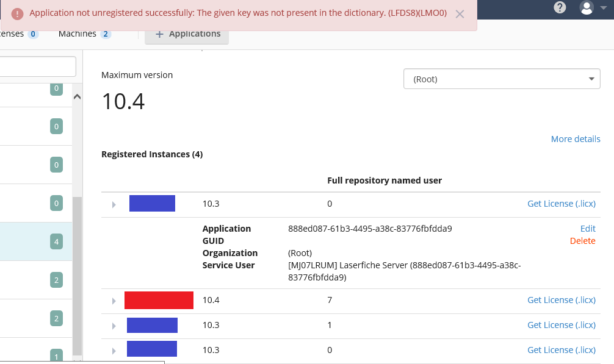Screen dimensions: 614x364
Task: Click the Application GUID value 888ed087-61b3-4495-a38c-83776fbfdda9
Action: [370, 229]
